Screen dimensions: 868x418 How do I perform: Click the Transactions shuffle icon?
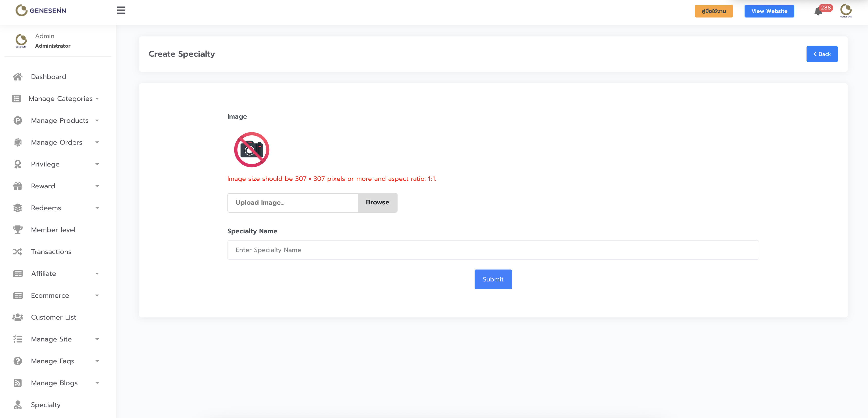(17, 252)
